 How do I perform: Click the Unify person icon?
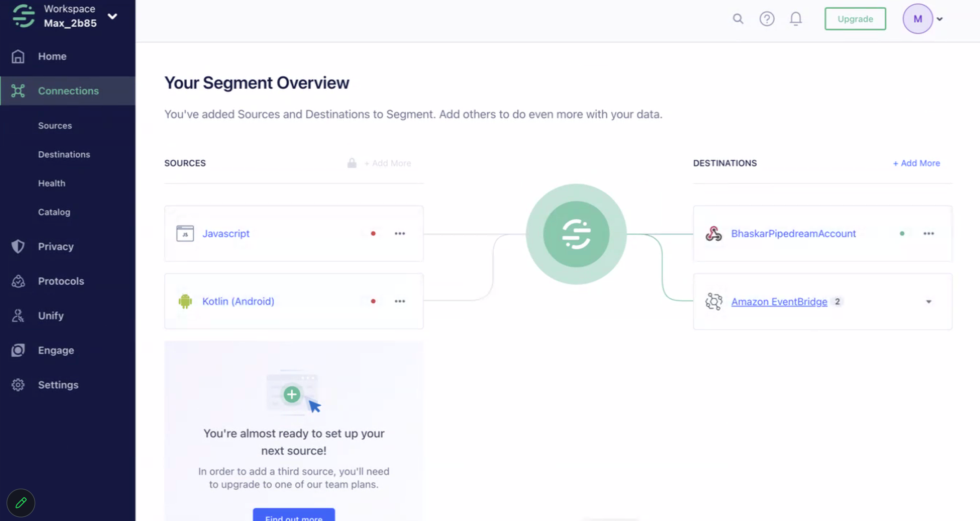(x=18, y=316)
